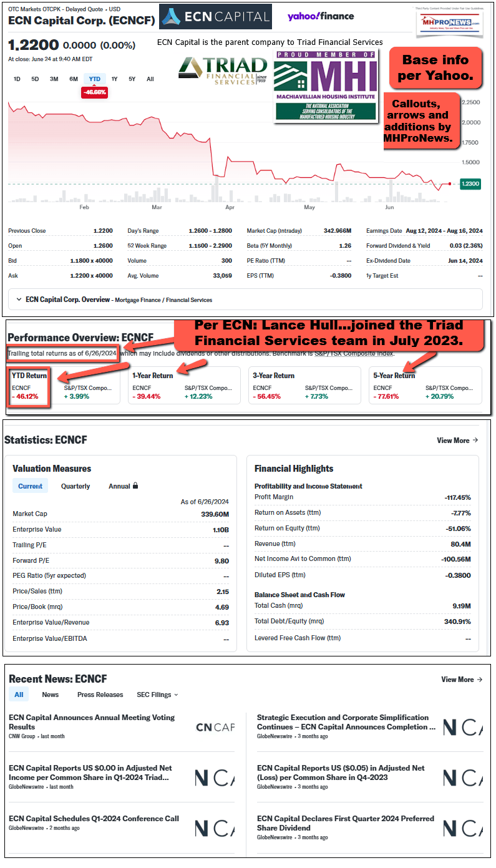Select the Press Releases filter
The height and width of the screenshot is (868, 496).
click(x=100, y=695)
